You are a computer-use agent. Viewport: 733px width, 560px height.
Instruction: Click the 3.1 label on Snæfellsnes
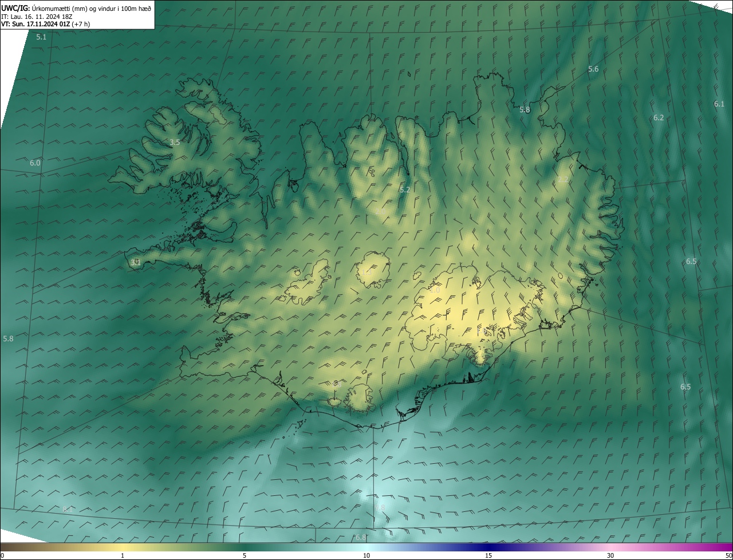[x=135, y=262]
